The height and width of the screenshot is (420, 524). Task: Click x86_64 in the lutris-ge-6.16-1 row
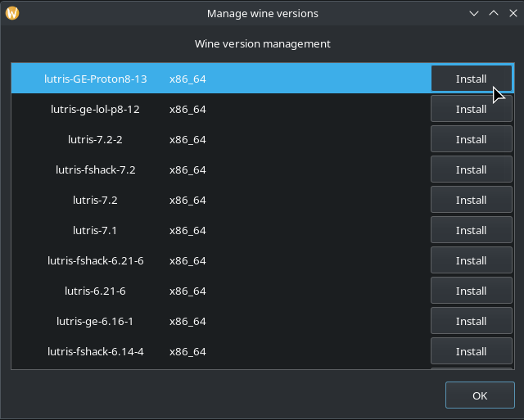(x=187, y=322)
